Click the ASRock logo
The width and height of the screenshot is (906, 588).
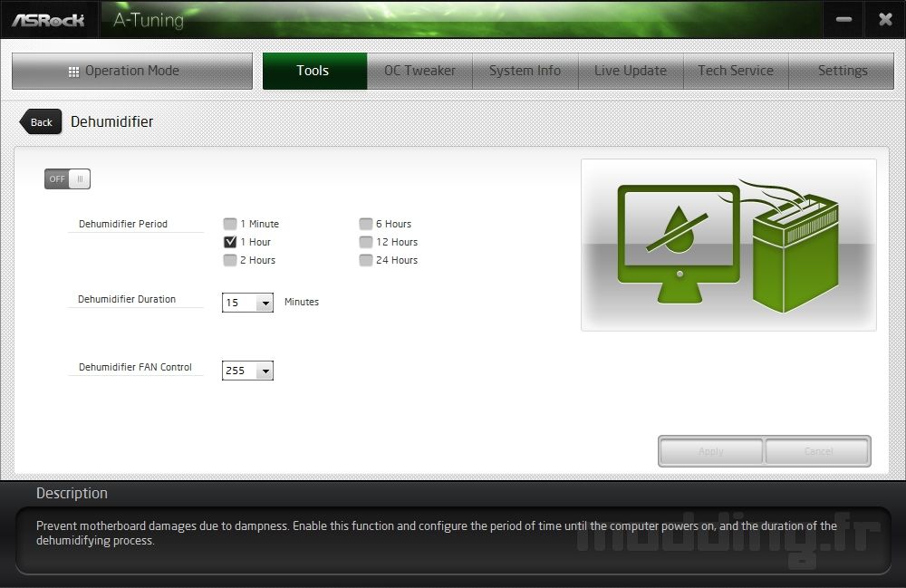point(48,20)
